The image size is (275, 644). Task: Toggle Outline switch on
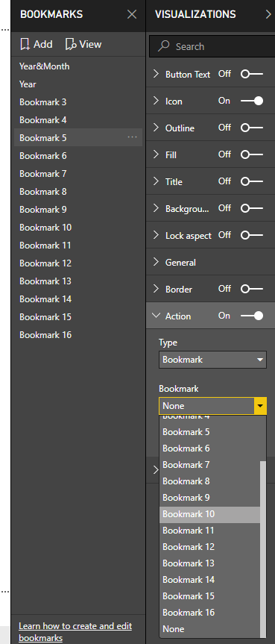pyautogui.click(x=252, y=128)
